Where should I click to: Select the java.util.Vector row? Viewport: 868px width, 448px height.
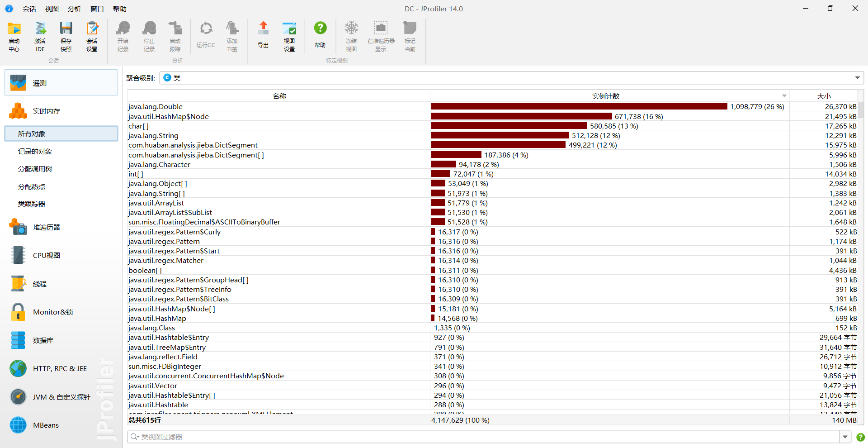coord(492,386)
